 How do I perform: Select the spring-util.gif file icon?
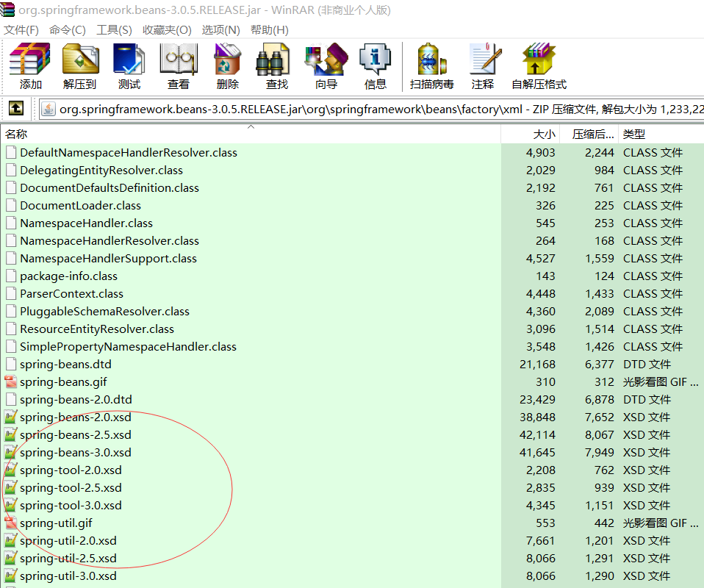[x=11, y=523]
